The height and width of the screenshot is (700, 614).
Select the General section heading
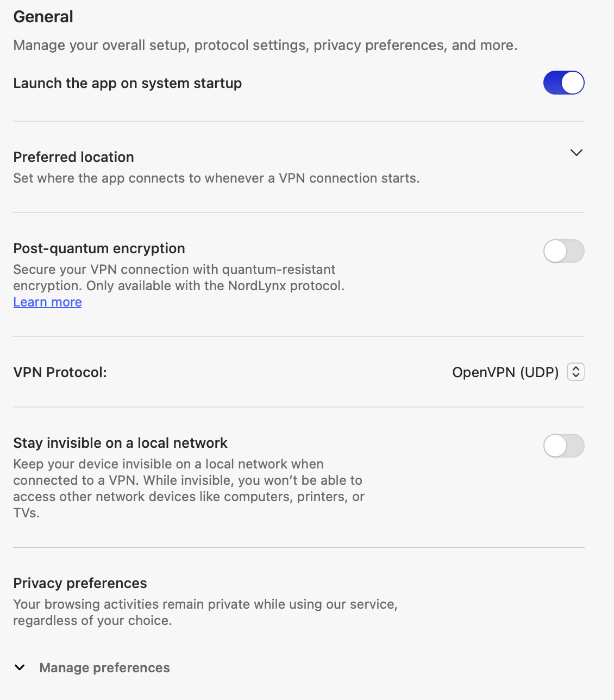click(43, 16)
